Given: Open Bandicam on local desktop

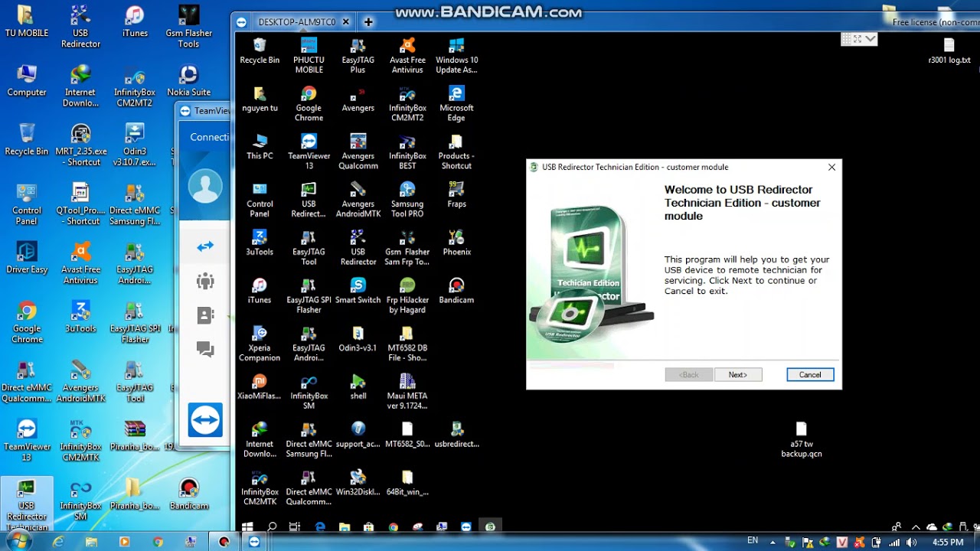Looking at the screenshot, I should [x=188, y=494].
